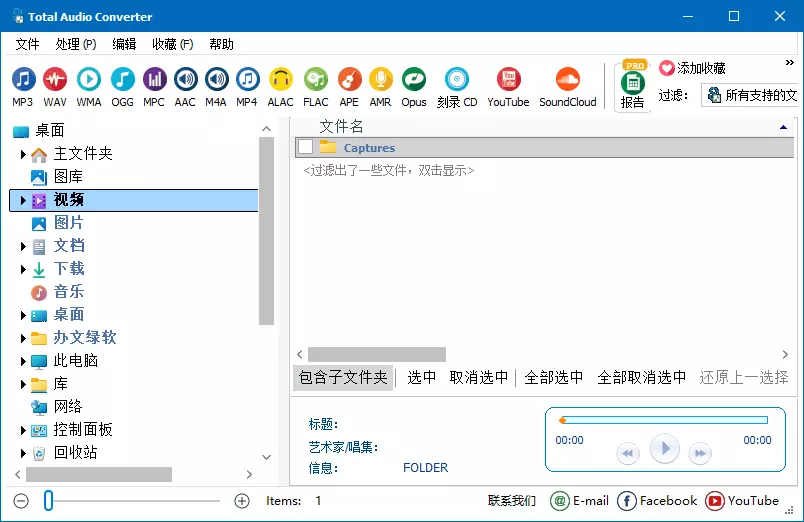Open the 处理 (P) menu
Image resolution: width=804 pixels, height=522 pixels.
click(76, 44)
